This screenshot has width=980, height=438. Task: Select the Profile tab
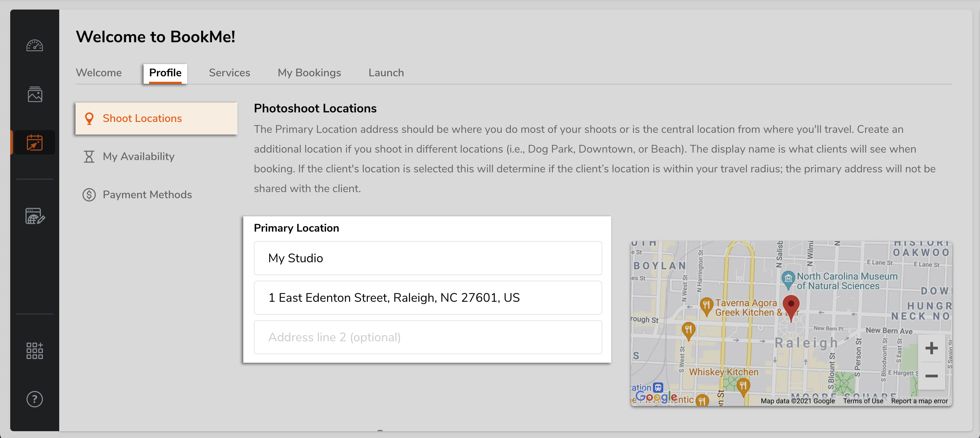click(x=165, y=73)
